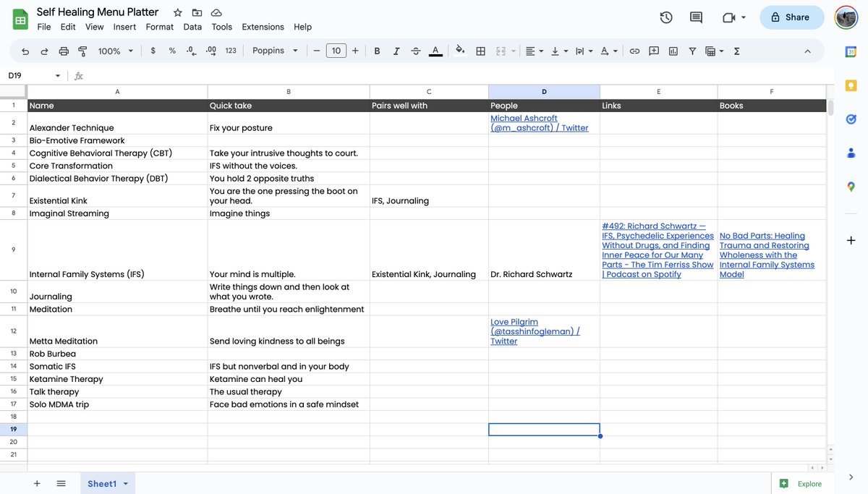Create a filter with funnel icon
The height and width of the screenshot is (494, 868).
click(x=692, y=51)
